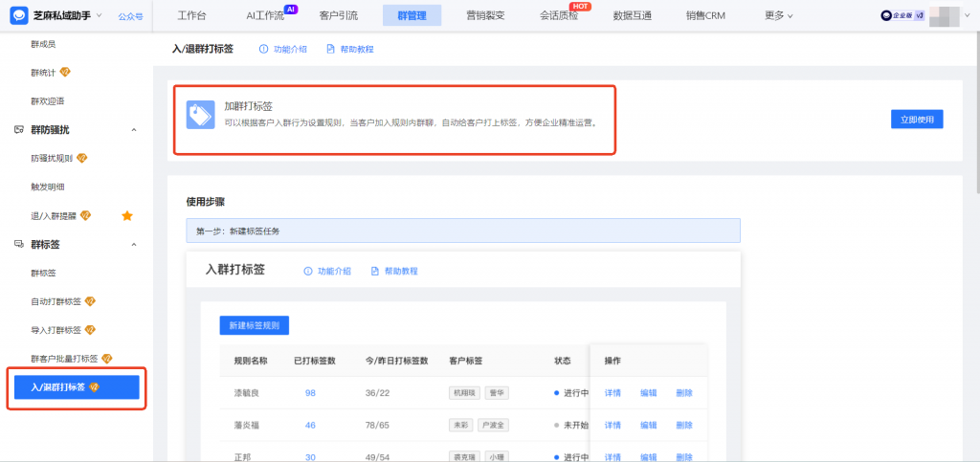Click the 户波全 customer tag

click(494, 425)
